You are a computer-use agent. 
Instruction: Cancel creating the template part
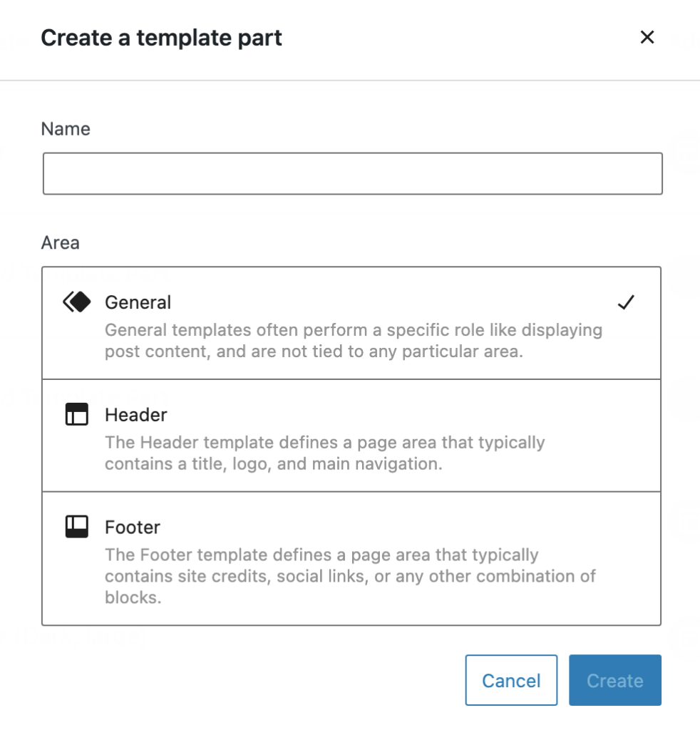[x=511, y=679]
